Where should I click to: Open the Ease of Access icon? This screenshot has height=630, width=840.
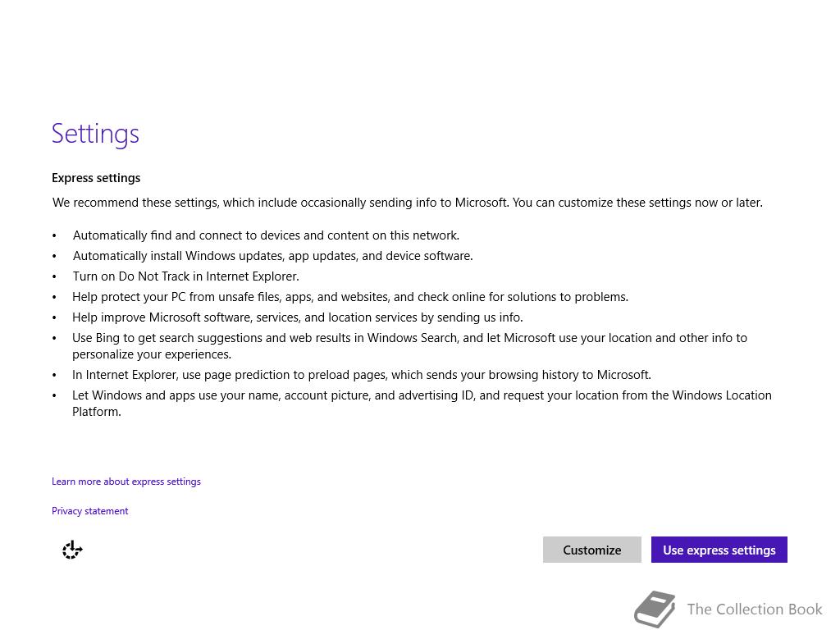[x=72, y=550]
